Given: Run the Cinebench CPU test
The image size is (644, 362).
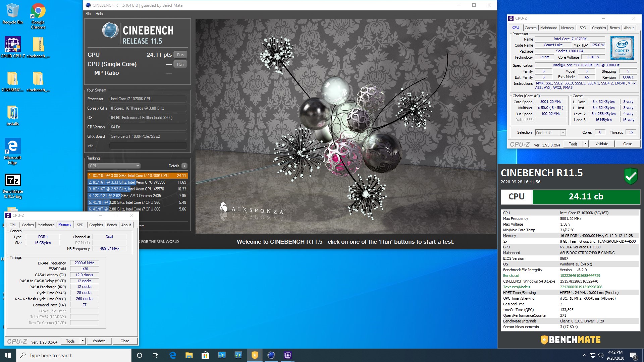Looking at the screenshot, I should (x=180, y=55).
